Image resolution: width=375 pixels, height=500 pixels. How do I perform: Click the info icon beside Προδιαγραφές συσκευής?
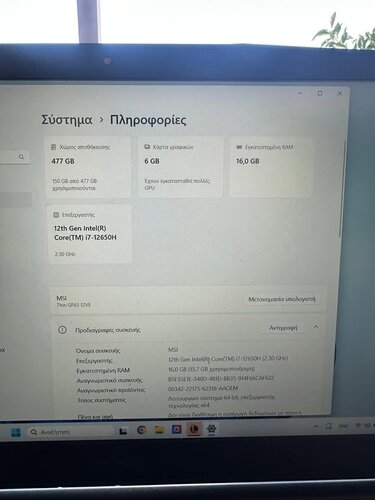[x=62, y=330]
